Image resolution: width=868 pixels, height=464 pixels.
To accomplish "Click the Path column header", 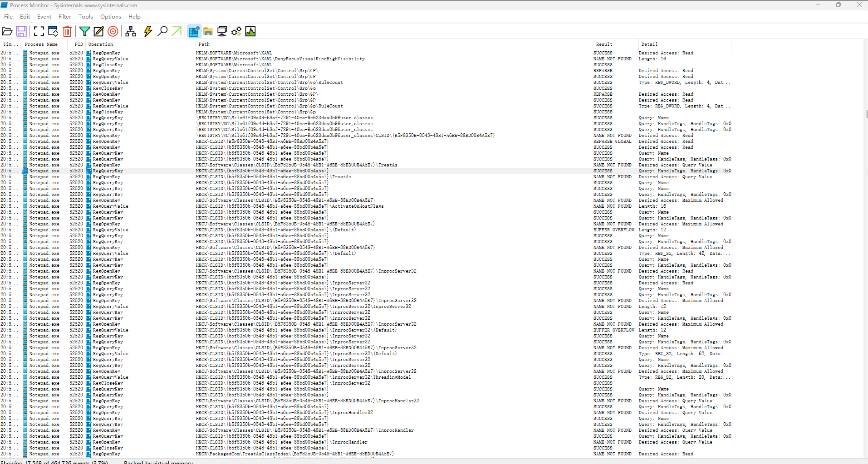I will point(204,44).
